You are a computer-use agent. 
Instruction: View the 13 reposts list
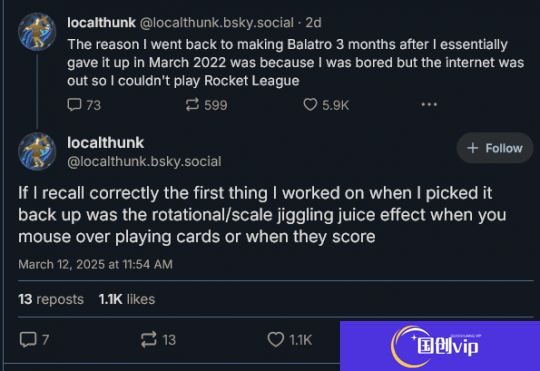51,299
